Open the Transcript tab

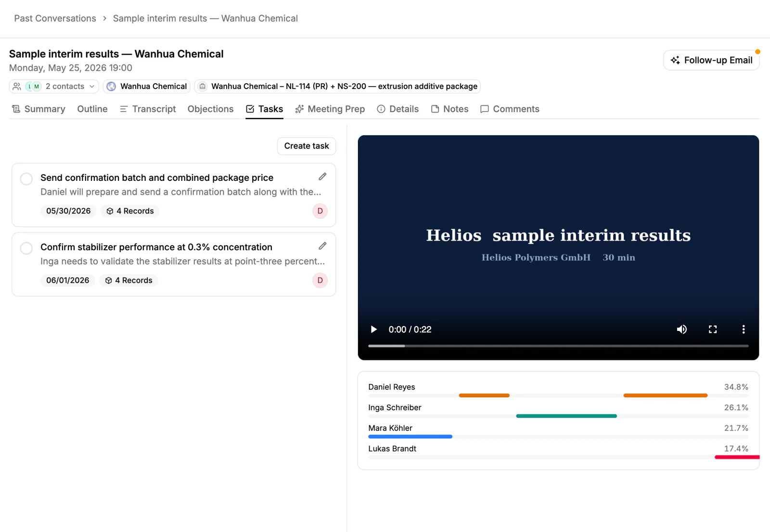pos(148,109)
